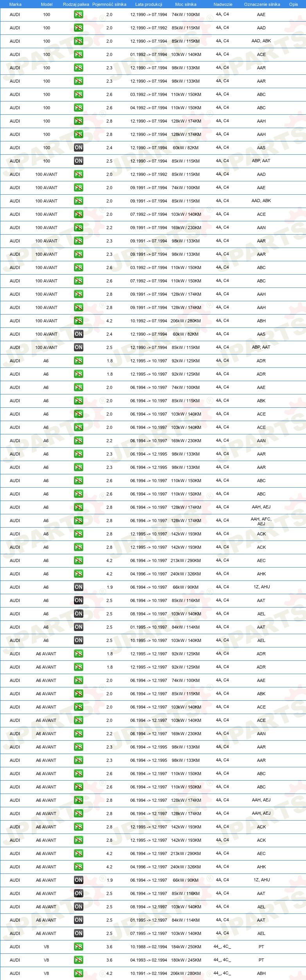Click production dates '07.1995 -> 12.1997'
The width and height of the screenshot is (306, 980).
[149, 933]
